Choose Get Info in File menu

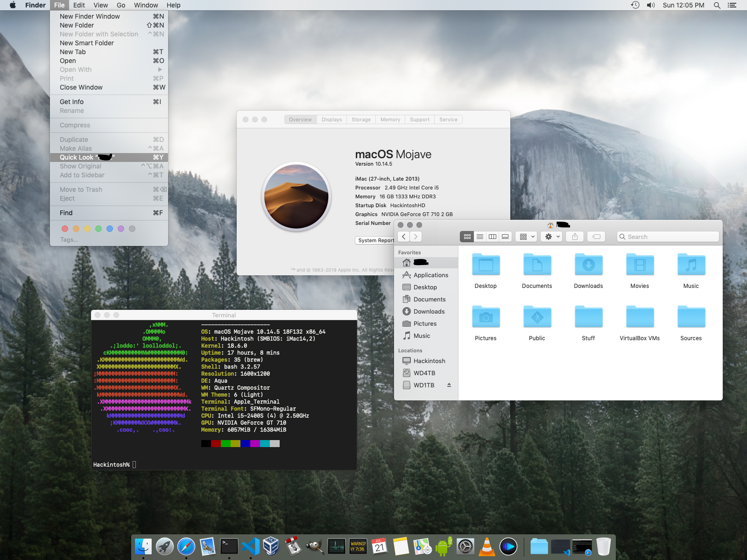tap(109, 102)
